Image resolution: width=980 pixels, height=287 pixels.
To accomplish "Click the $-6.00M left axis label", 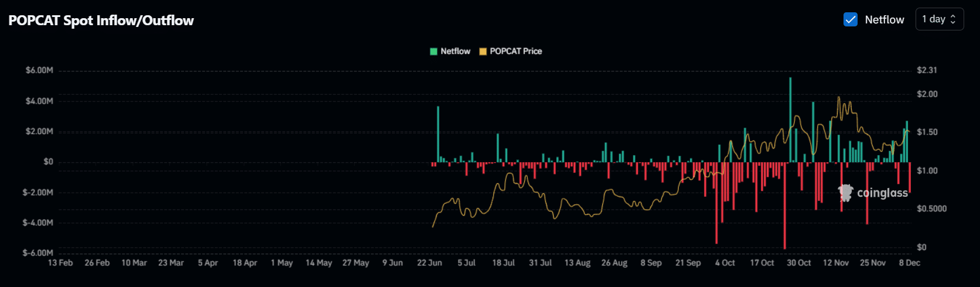I will pos(37,253).
